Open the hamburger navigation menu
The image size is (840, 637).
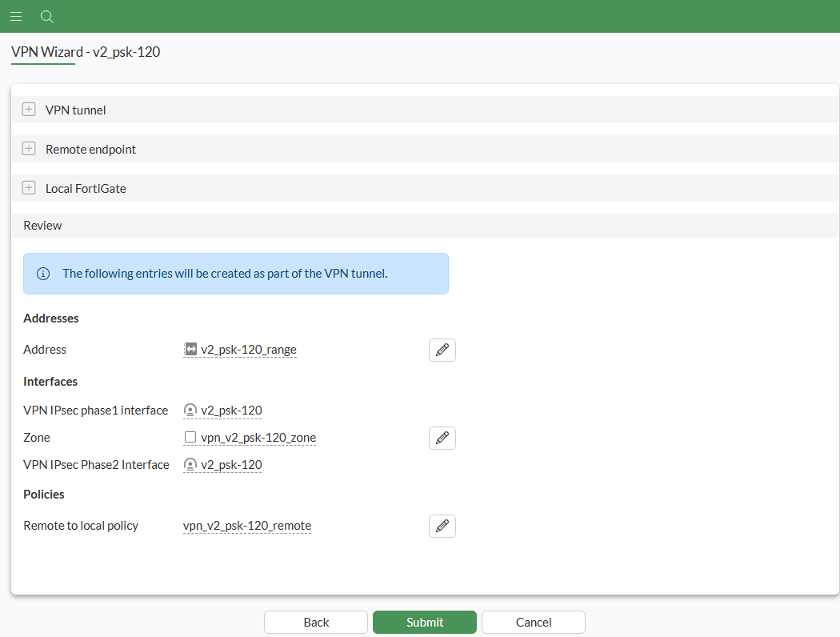point(16,16)
